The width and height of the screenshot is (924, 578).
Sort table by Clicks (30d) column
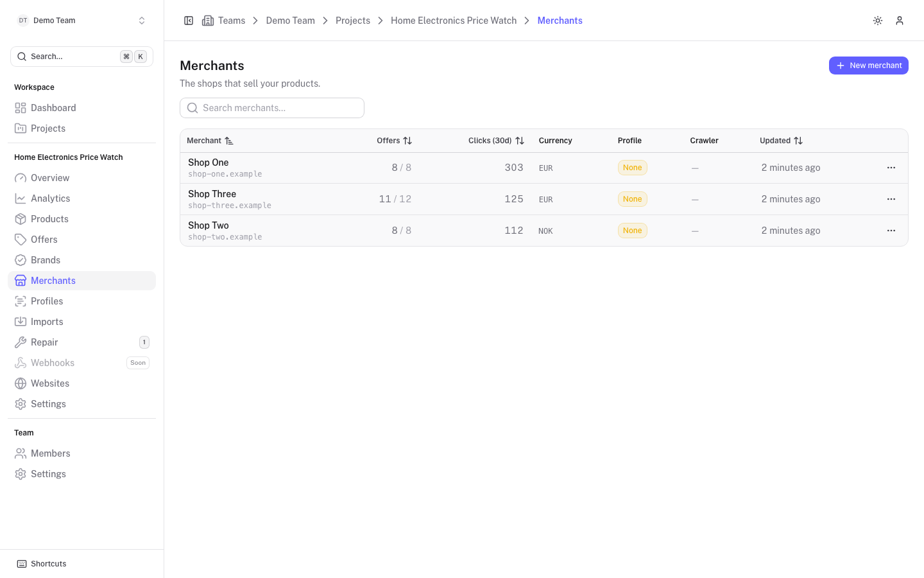pyautogui.click(x=496, y=141)
